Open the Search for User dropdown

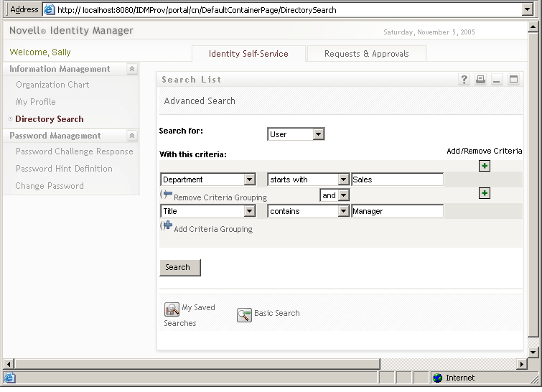[x=318, y=134]
